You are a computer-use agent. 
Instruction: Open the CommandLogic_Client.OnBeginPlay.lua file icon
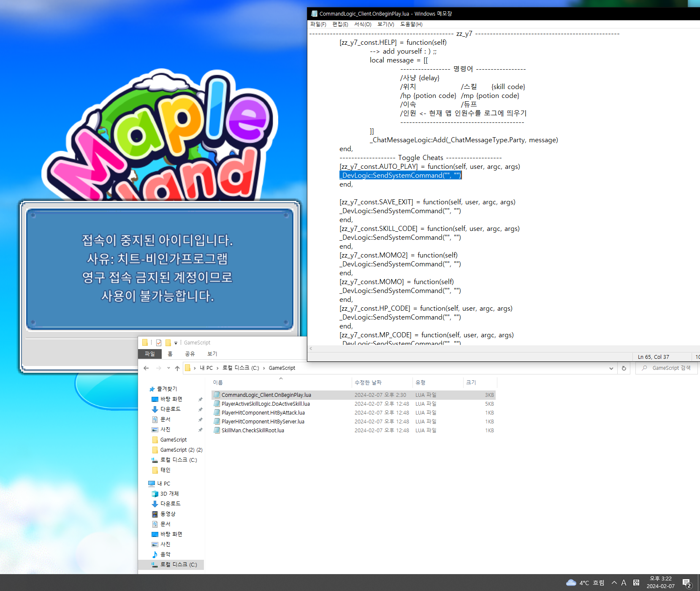217,395
